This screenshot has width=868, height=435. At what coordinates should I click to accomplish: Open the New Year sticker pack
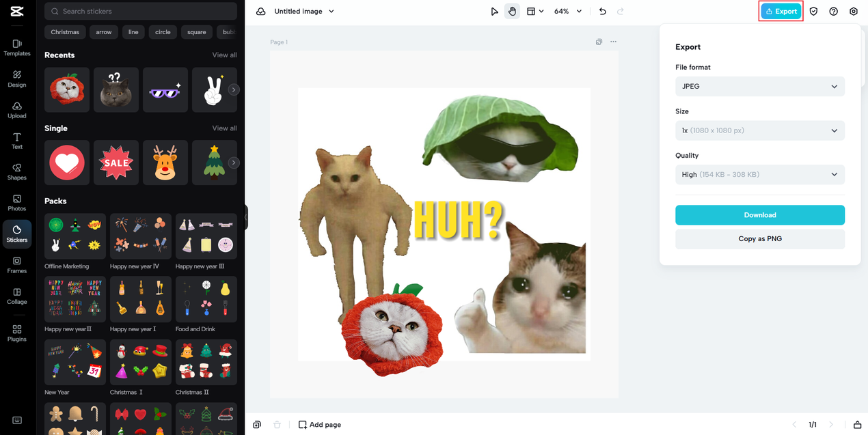click(75, 363)
